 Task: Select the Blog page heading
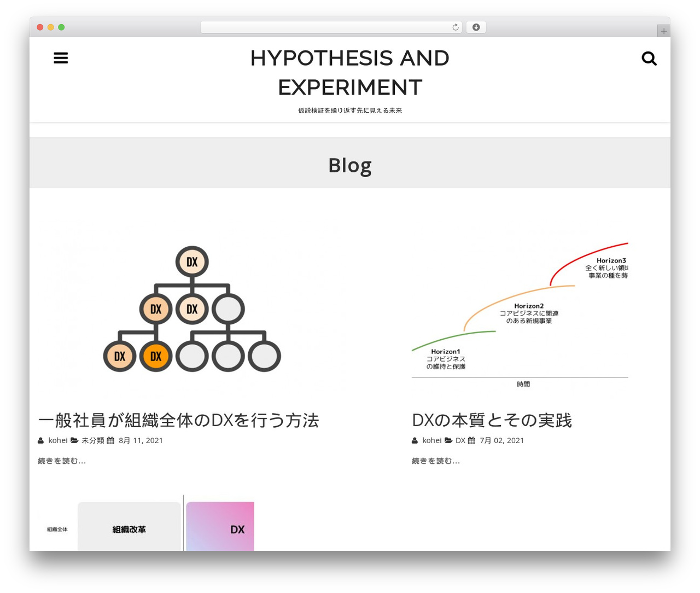[x=350, y=165]
